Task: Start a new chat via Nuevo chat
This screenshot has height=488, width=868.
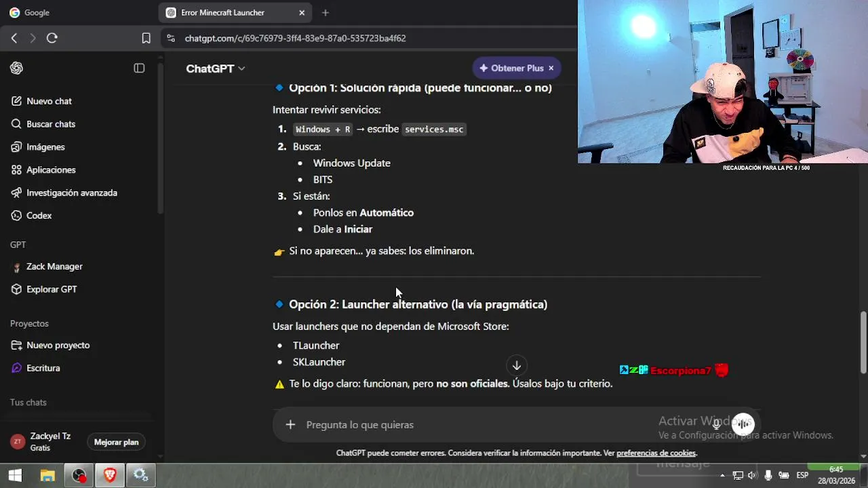Action: (x=49, y=101)
